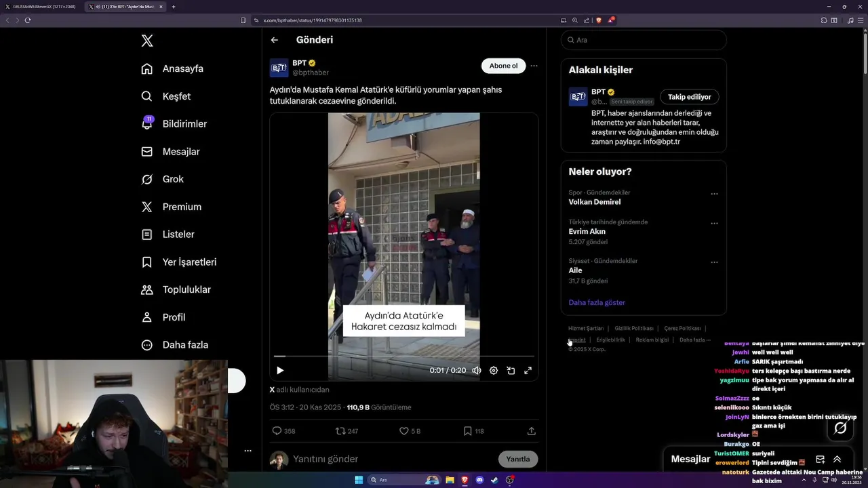868x488 pixels.
Task: Bookmark this page in address bar
Action: pyautogui.click(x=243, y=20)
